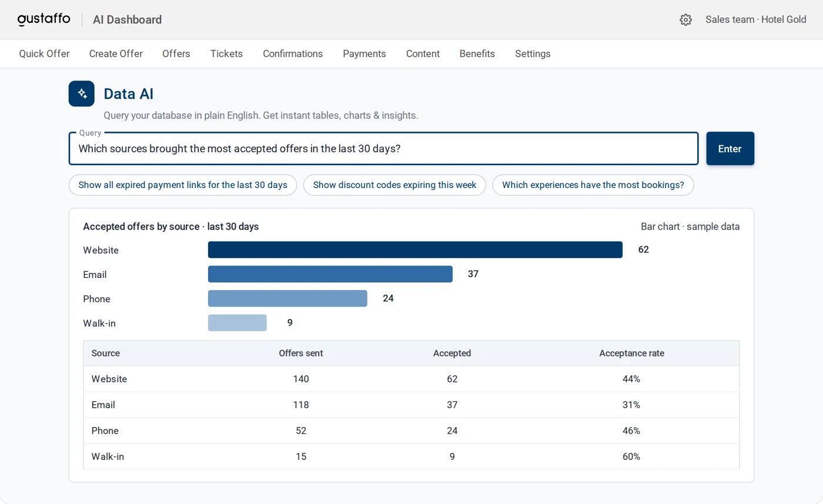Click the 60% acceptance rate cell
The width and height of the screenshot is (823, 504).
631,456
